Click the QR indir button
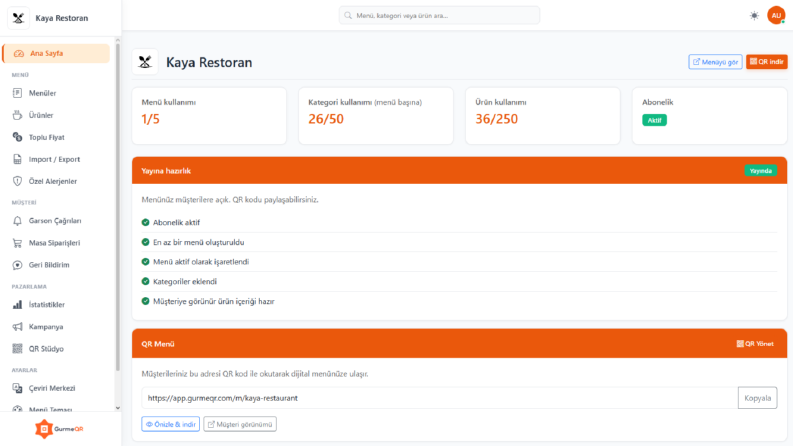The image size is (793, 446). (x=767, y=62)
